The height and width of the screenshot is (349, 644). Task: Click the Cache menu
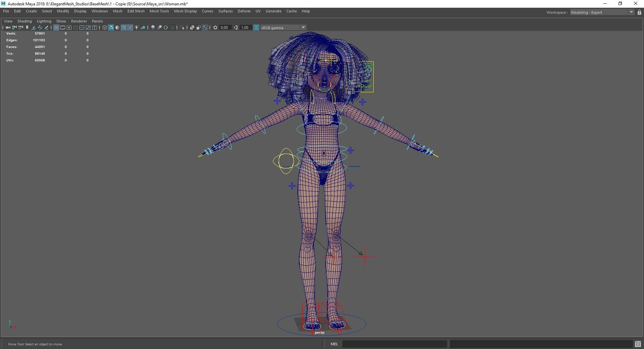click(291, 11)
